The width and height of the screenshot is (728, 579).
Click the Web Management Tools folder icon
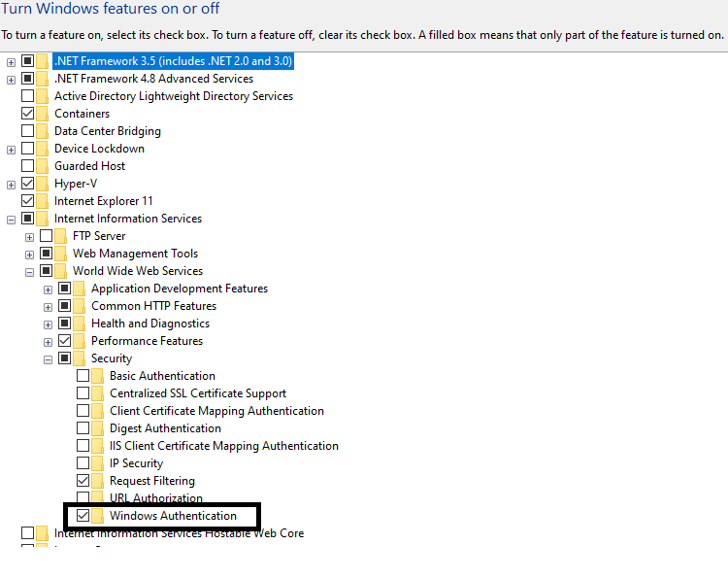coord(60,254)
